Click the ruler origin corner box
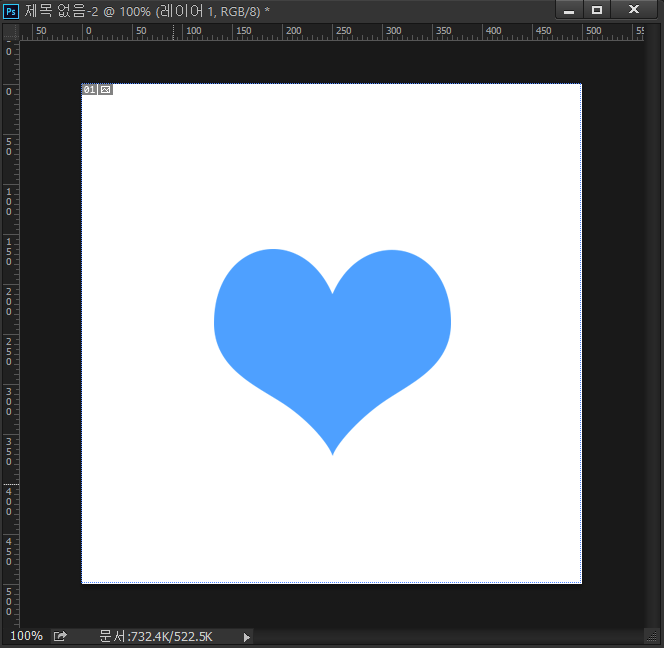The width and height of the screenshot is (664, 648). pos(11,32)
